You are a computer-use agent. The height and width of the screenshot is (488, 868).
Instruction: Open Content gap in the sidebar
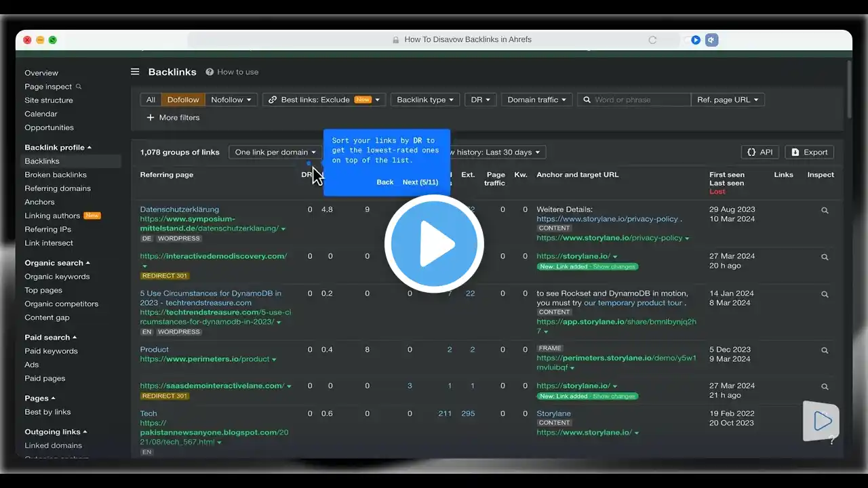[47, 317]
